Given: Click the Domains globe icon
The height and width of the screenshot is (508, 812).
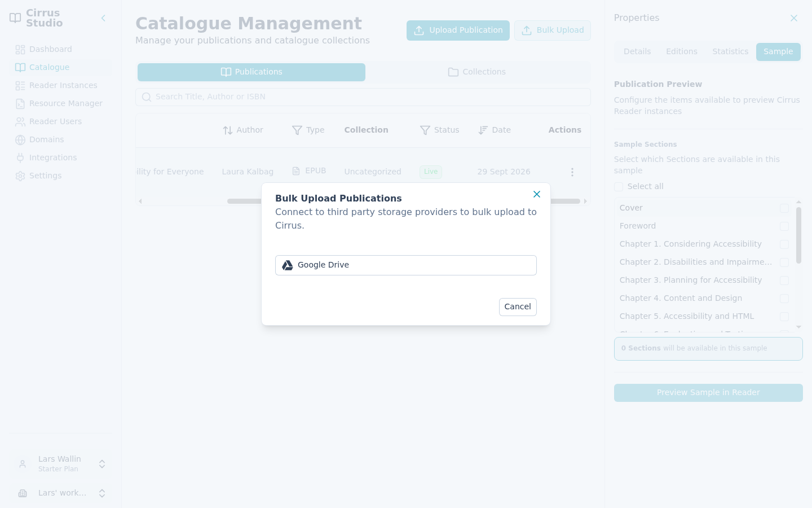Looking at the screenshot, I should 20,139.
